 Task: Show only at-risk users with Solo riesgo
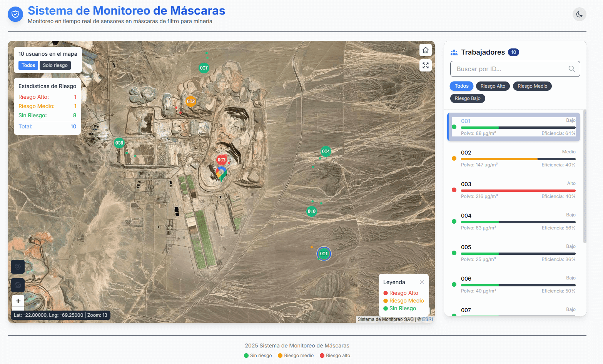tap(55, 65)
